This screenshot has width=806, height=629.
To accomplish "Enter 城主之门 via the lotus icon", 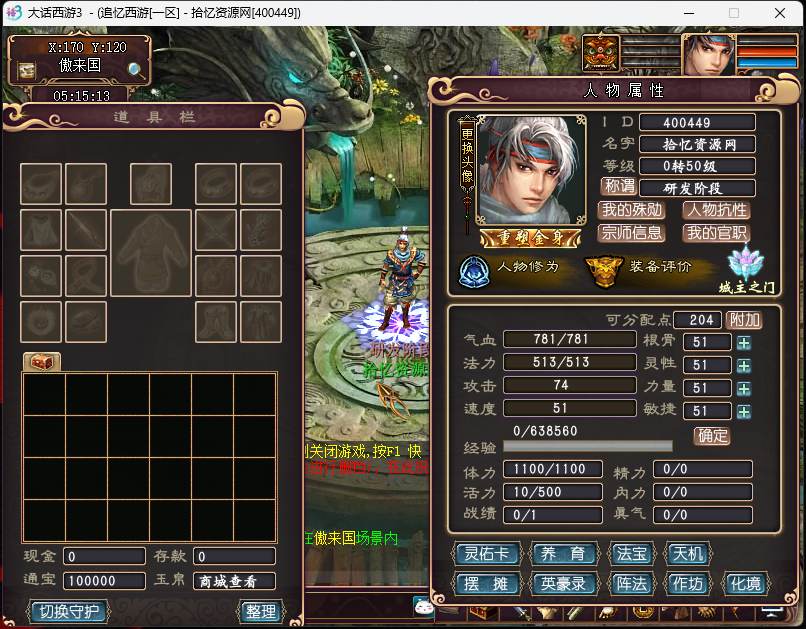I will (x=746, y=262).
